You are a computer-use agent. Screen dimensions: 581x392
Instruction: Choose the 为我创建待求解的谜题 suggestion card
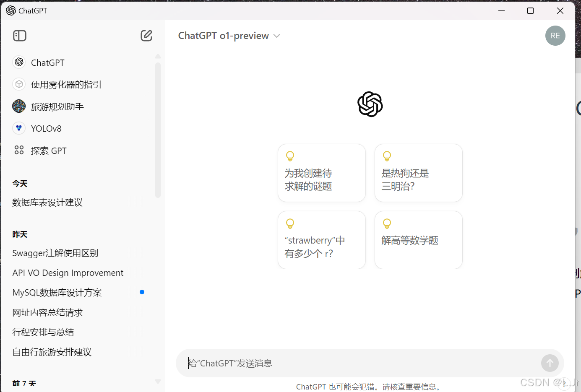pos(322,173)
